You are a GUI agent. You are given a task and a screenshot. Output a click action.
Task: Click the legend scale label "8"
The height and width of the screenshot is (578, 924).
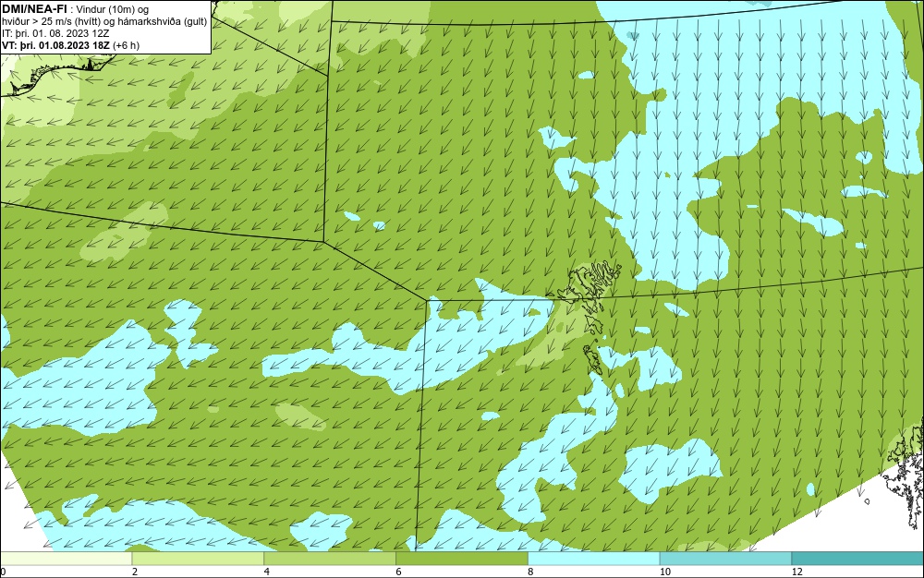tap(531, 572)
